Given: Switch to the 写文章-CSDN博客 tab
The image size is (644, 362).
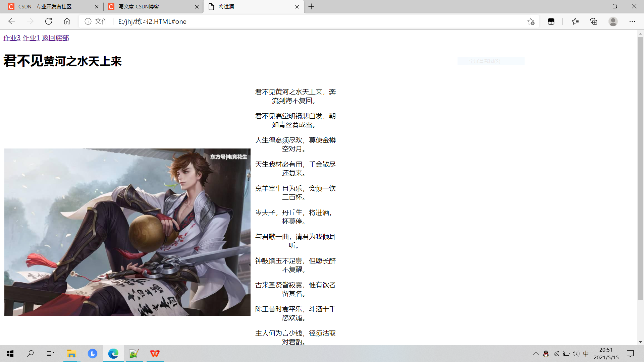Looking at the screenshot, I should coord(153,7).
